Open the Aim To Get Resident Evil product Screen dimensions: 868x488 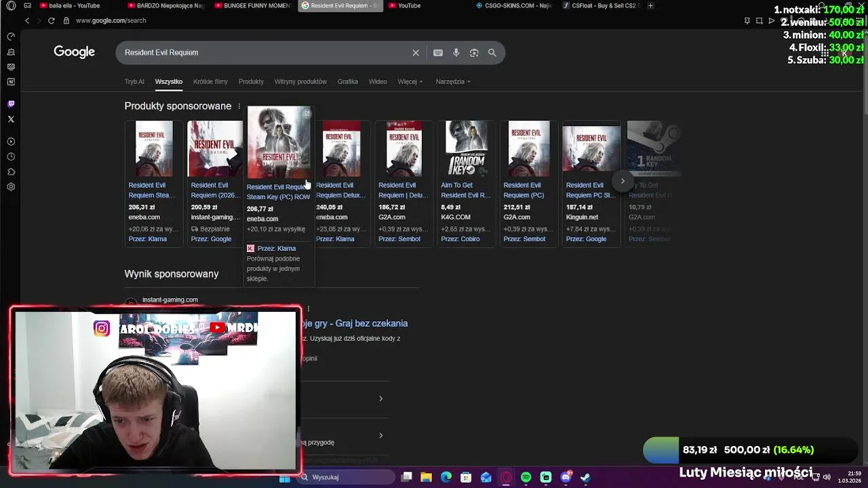pos(465,190)
